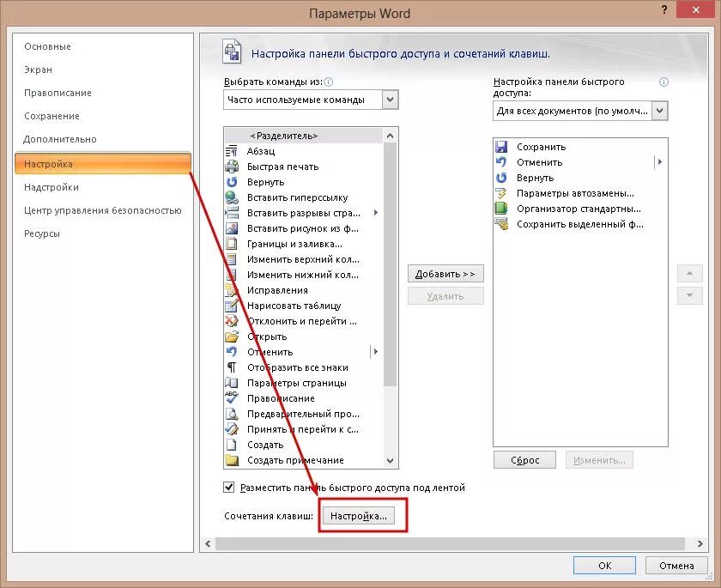
Task: Expand the Вставить разрывы страниц submenu arrow
Action: pos(376,213)
